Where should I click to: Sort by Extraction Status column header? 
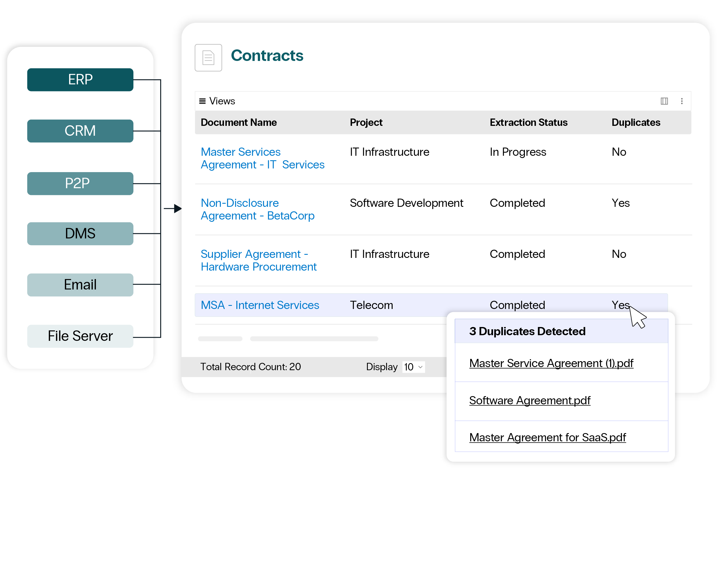[528, 122]
